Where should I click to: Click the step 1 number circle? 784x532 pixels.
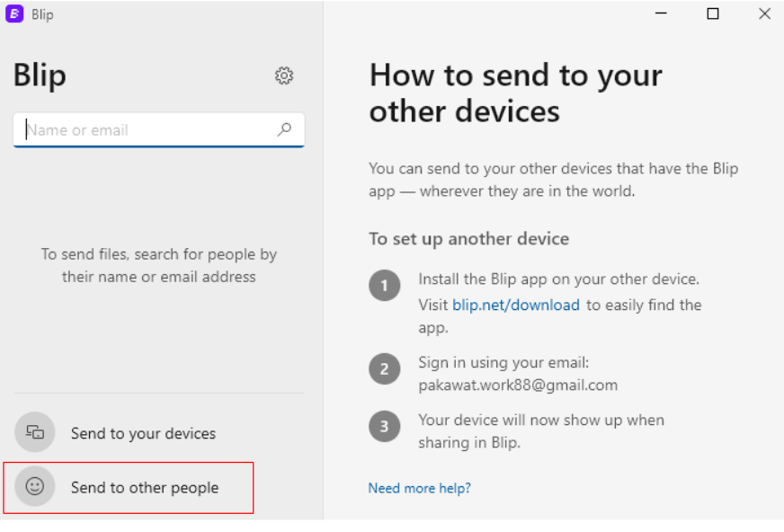[x=385, y=288]
